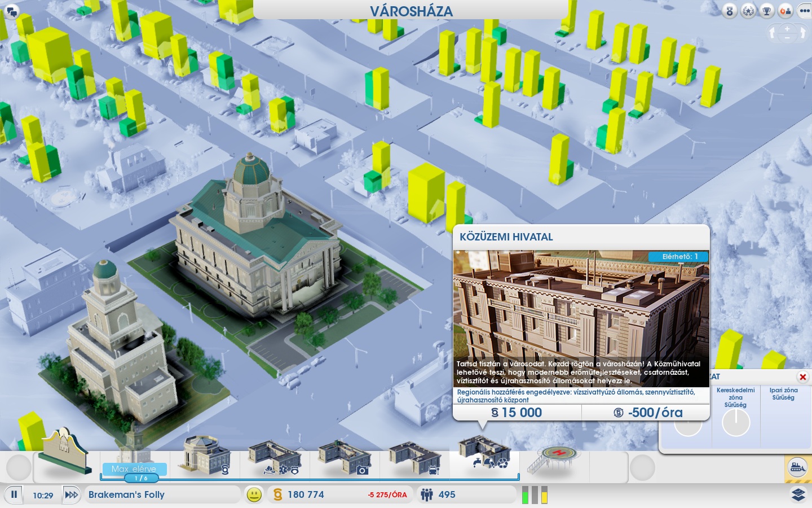This screenshot has height=508, width=812.
Task: Close the zone density panel
Action: [x=802, y=377]
